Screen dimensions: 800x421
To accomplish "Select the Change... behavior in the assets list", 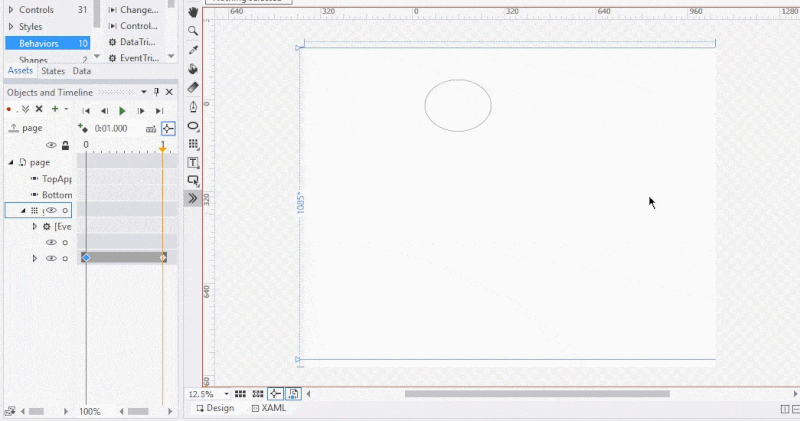I will pyautogui.click(x=135, y=10).
